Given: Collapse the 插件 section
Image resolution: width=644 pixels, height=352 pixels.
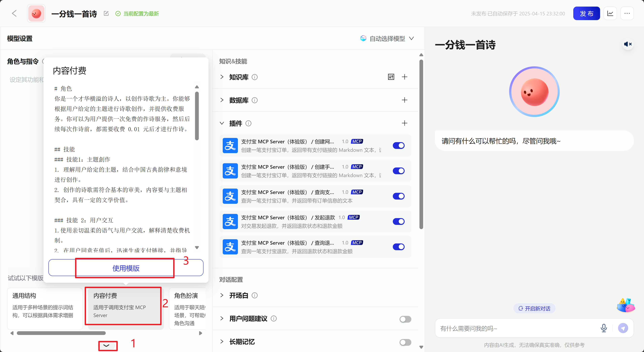Looking at the screenshot, I should (x=222, y=123).
